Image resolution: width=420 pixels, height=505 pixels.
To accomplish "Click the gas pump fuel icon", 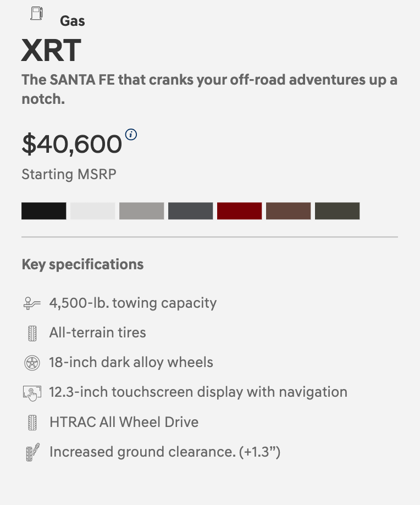I will [x=36, y=14].
